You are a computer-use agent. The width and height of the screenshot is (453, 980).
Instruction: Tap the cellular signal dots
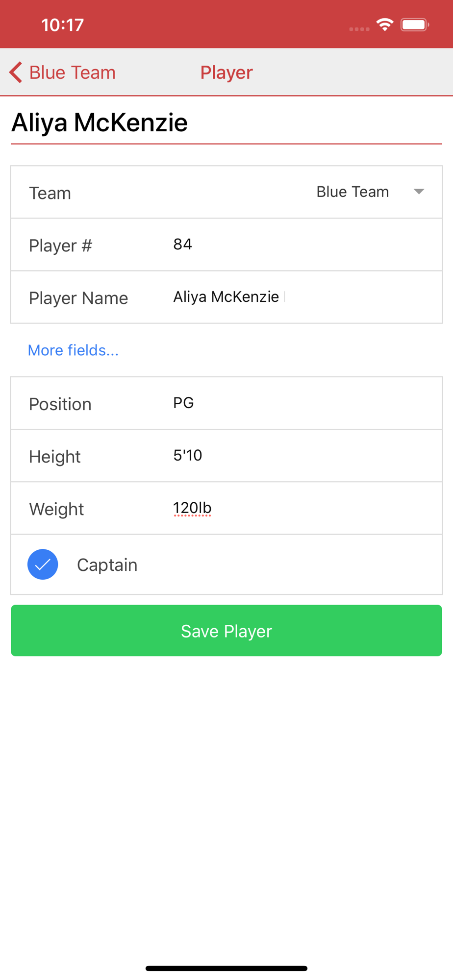tap(359, 29)
